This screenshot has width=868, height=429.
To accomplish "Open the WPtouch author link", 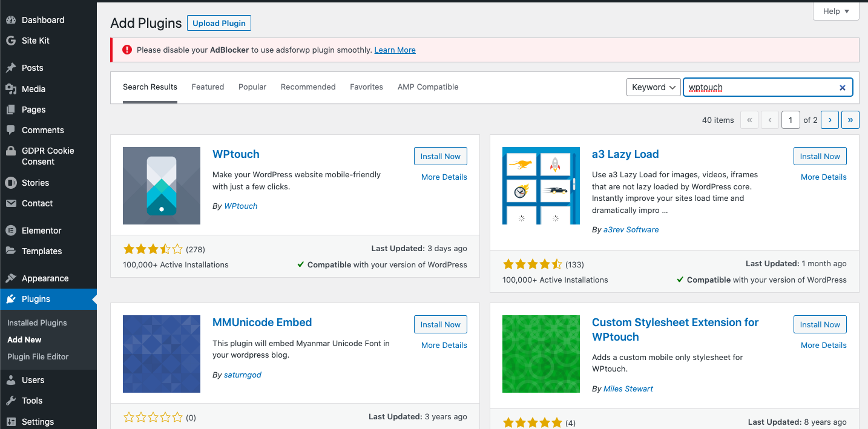I will click(241, 206).
